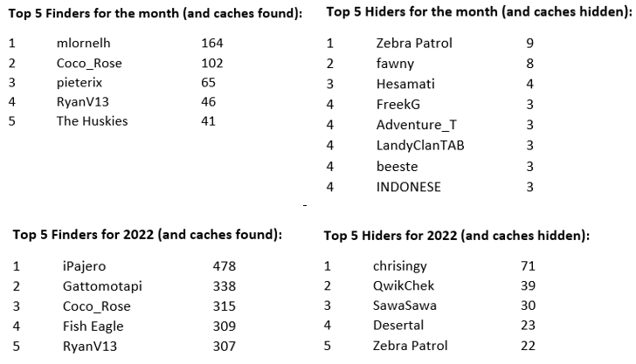Click the 478 caches found count
This screenshot has height=364, width=636.
[225, 266]
